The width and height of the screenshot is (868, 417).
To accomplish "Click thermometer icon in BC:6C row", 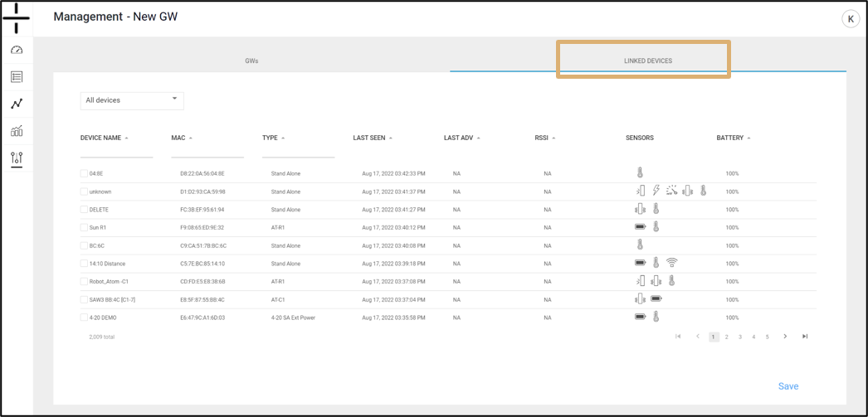I will pos(640,245).
